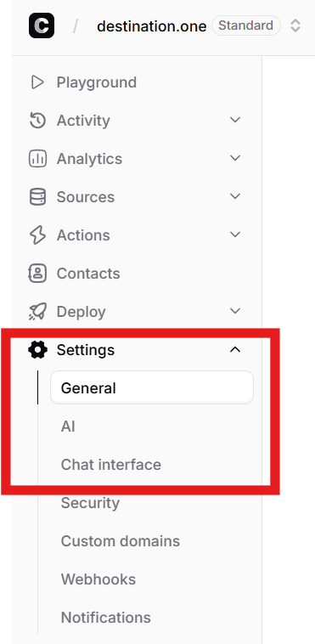The width and height of the screenshot is (315, 644).
Task: Click the Activity history clock icon
Action: point(37,121)
